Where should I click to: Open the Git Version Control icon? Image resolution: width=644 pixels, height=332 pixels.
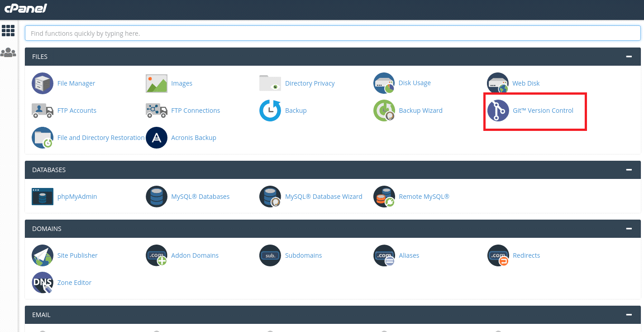click(498, 111)
